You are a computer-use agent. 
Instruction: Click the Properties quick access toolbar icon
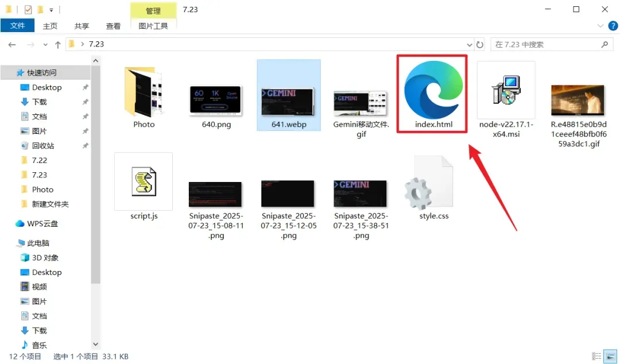pyautogui.click(x=28, y=10)
